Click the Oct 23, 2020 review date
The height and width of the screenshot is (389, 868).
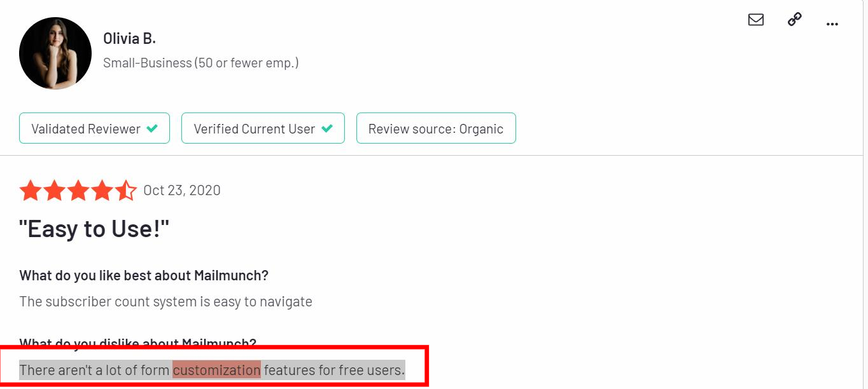[182, 191]
